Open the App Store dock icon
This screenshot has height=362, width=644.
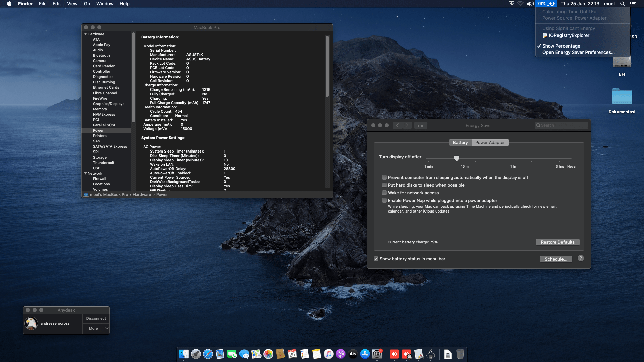365,354
